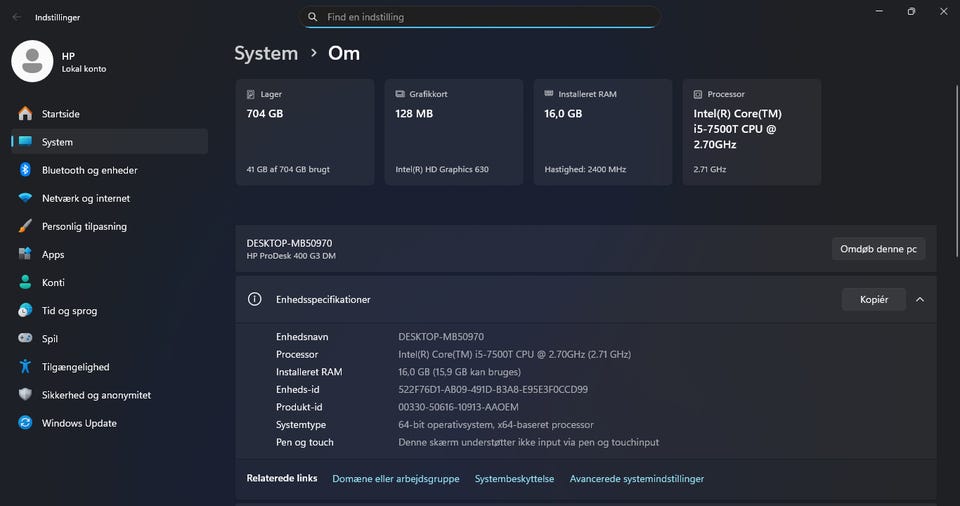Click the Installeret RAM chip icon

pyautogui.click(x=549, y=94)
